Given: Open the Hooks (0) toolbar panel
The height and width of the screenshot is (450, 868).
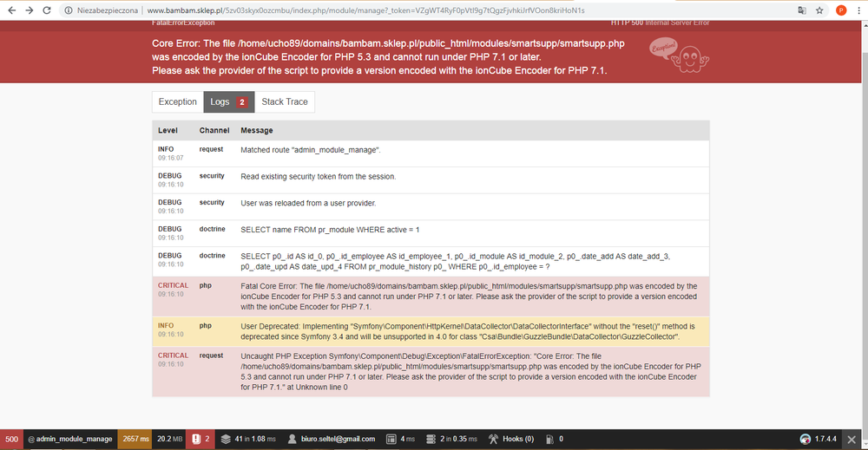Looking at the screenshot, I should click(511, 439).
